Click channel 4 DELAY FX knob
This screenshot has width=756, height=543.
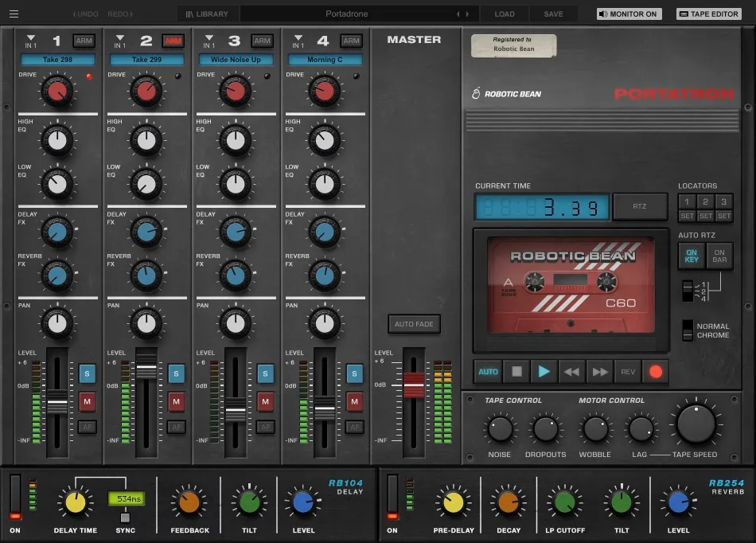point(325,232)
